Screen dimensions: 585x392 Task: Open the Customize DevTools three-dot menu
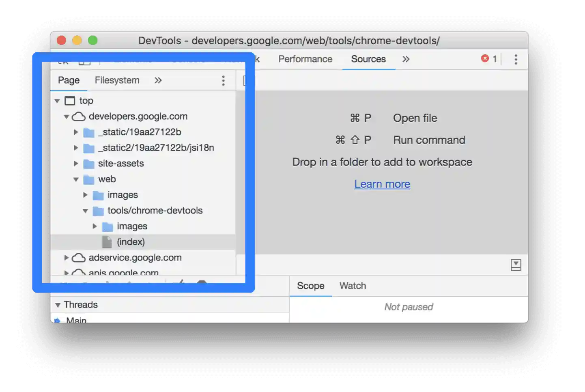(516, 59)
